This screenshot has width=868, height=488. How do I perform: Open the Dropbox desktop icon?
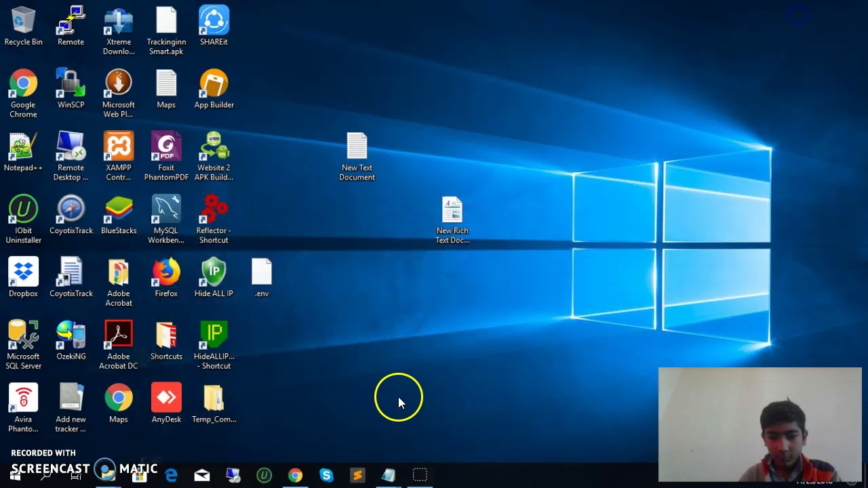(23, 278)
